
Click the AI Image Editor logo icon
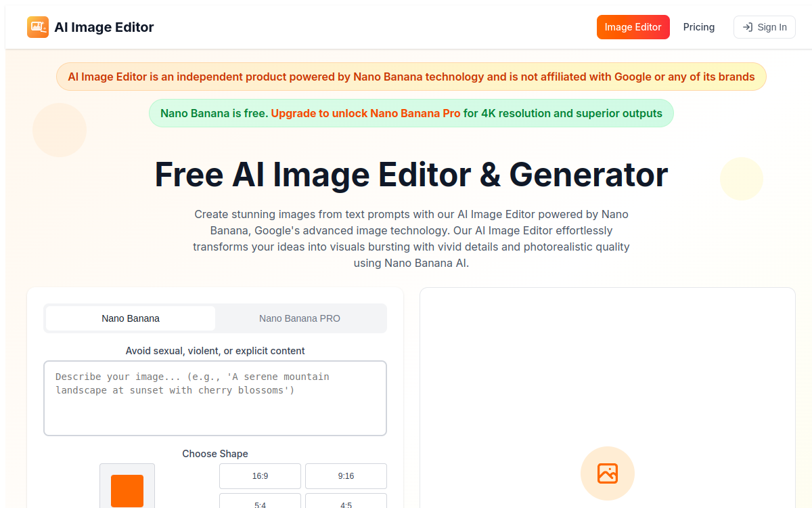[38, 27]
